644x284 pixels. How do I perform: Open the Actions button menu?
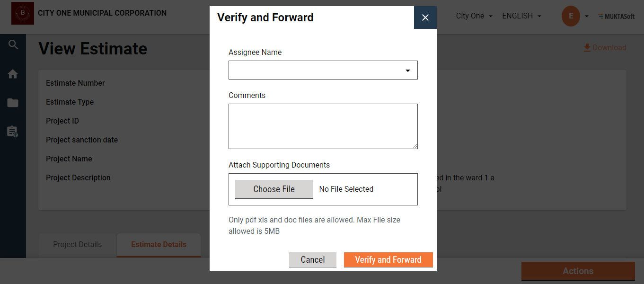578,271
